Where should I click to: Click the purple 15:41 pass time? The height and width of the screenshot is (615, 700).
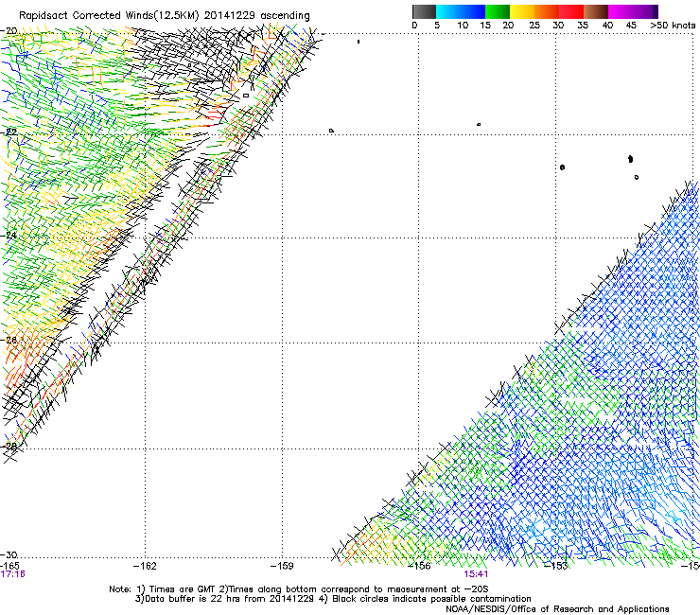[476, 574]
